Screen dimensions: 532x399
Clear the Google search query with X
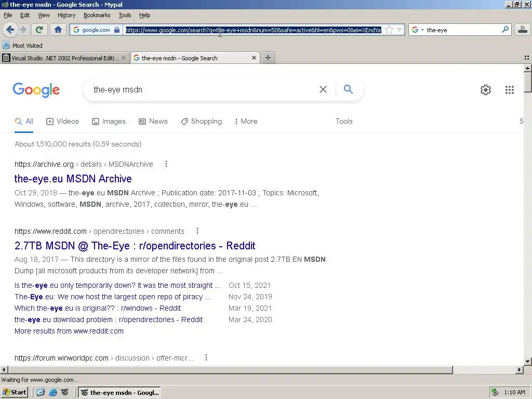[x=323, y=89]
